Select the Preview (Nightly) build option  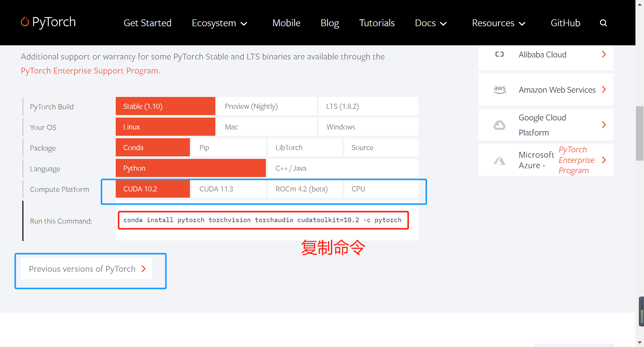click(267, 106)
